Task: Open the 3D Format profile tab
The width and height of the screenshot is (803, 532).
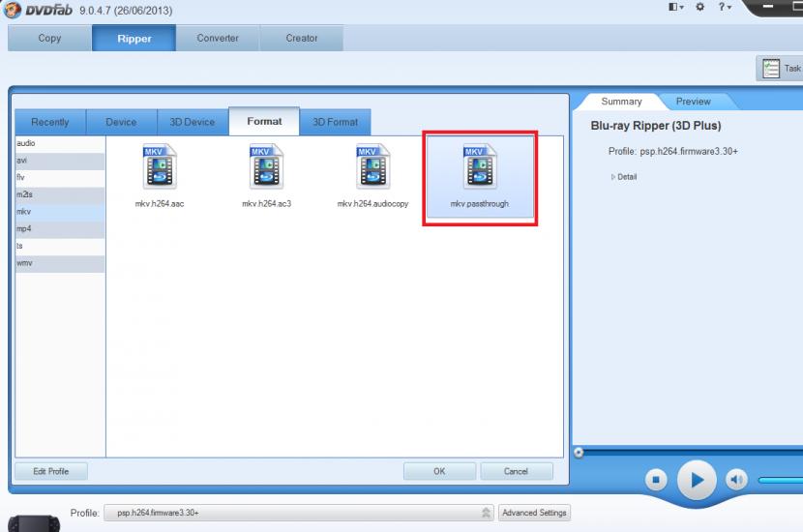Action: click(x=336, y=123)
